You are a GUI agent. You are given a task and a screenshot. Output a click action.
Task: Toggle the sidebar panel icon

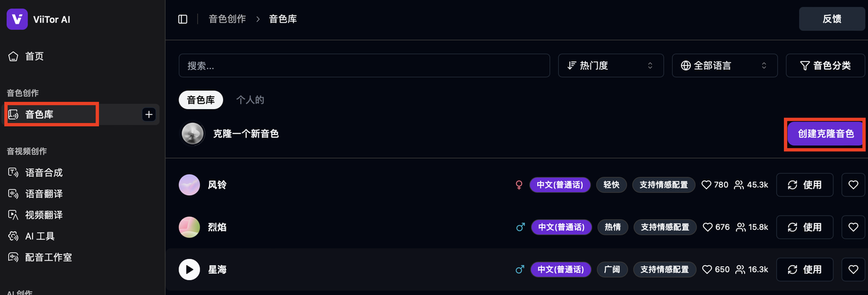click(183, 19)
